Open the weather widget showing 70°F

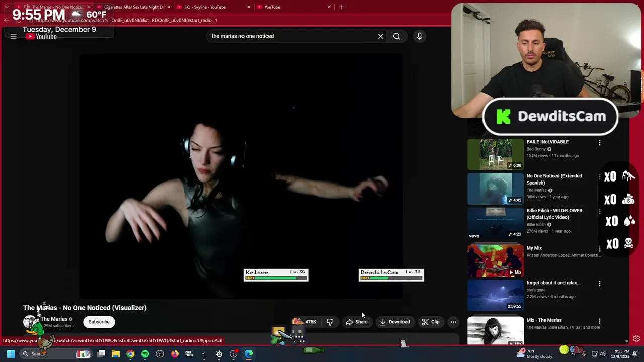[534, 354]
